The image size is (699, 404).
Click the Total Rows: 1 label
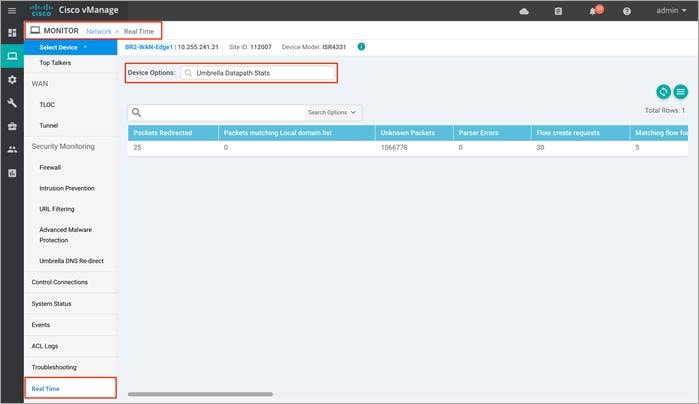665,110
